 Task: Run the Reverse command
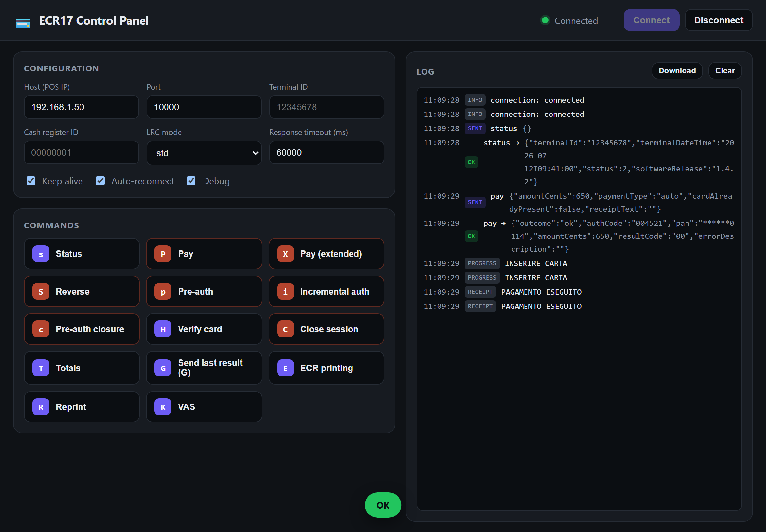[x=81, y=291]
